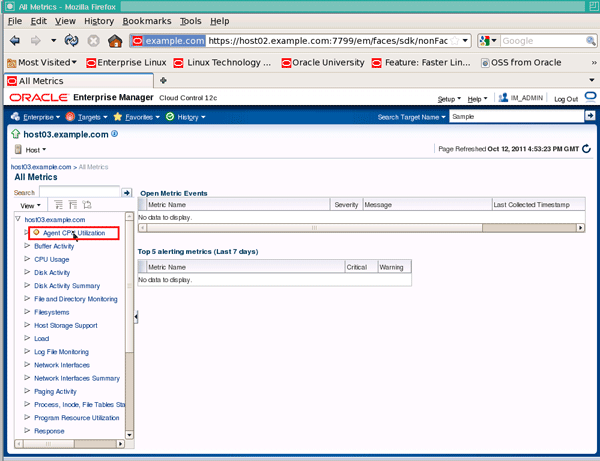Select Agent CPU Utilization metric
This screenshot has height=461, width=600.
coord(73,233)
